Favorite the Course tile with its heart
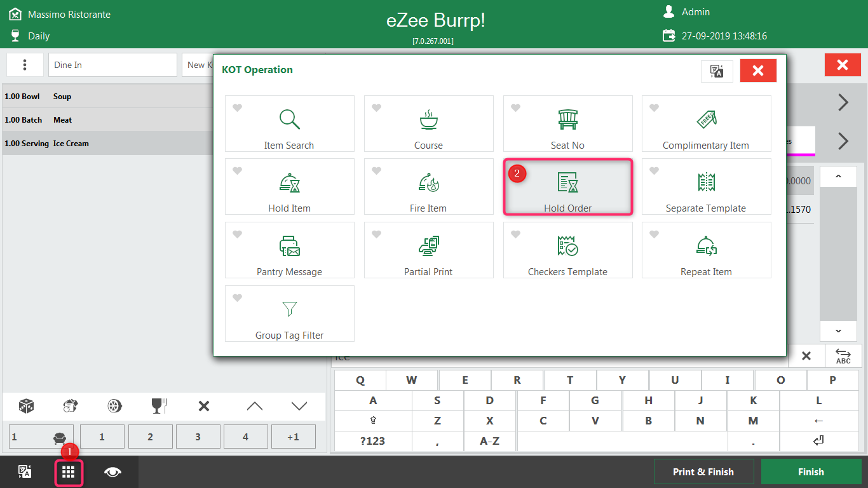This screenshot has height=488, width=868. pyautogui.click(x=376, y=108)
